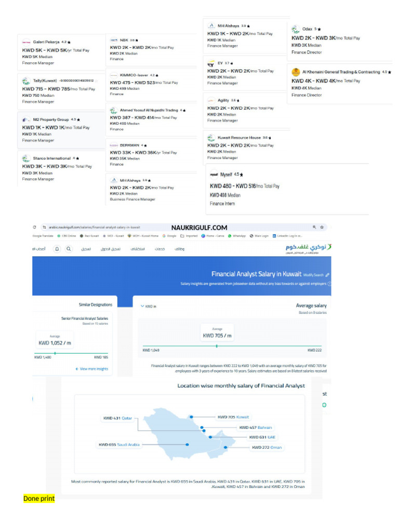
Task: Click the تسجيل (Register) menu item
Action: click(86, 249)
